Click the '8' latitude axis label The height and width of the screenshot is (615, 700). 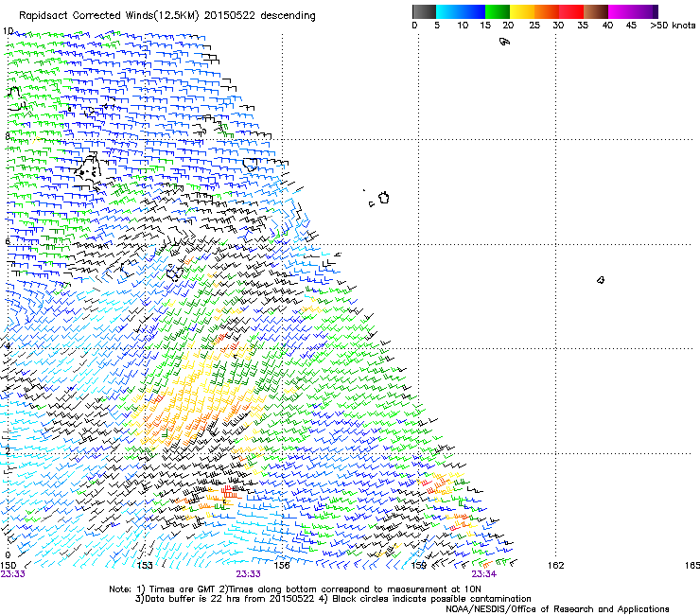pyautogui.click(x=8, y=136)
